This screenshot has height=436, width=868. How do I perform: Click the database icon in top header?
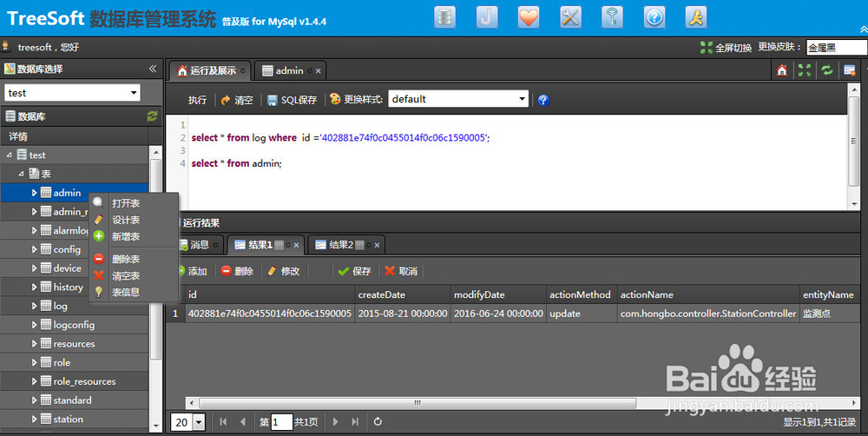point(444,17)
